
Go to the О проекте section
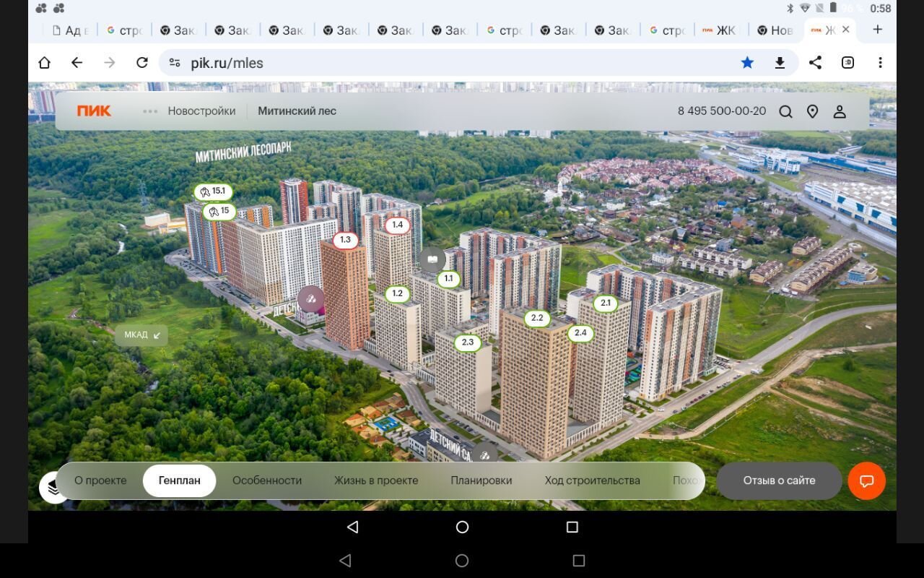click(x=100, y=480)
